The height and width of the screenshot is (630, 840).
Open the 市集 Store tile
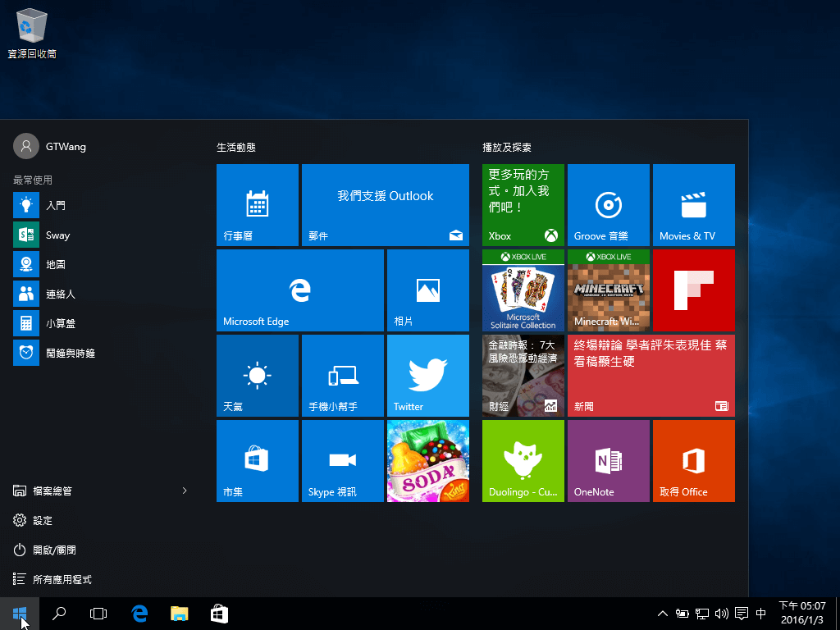[x=257, y=460]
